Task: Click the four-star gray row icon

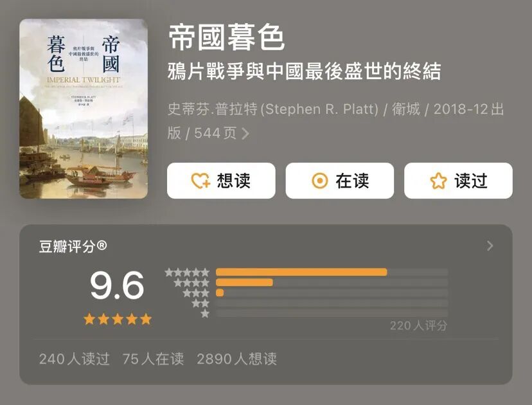Action: point(191,282)
